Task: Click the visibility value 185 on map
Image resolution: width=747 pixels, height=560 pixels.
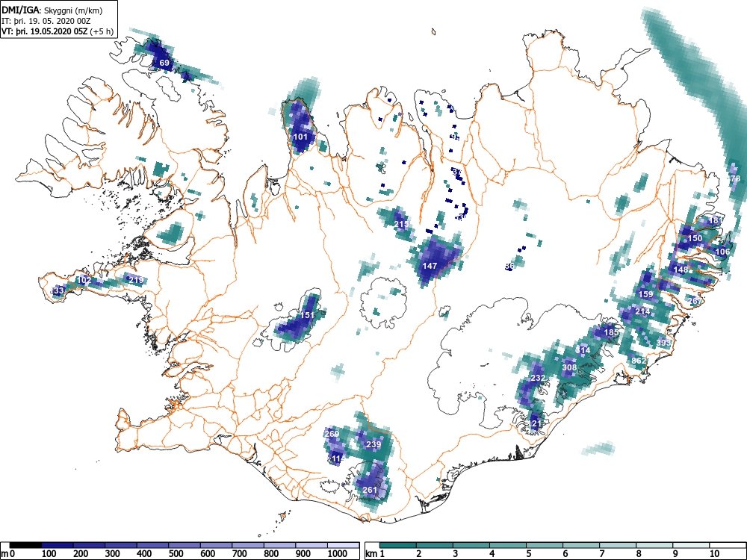Action: point(611,332)
